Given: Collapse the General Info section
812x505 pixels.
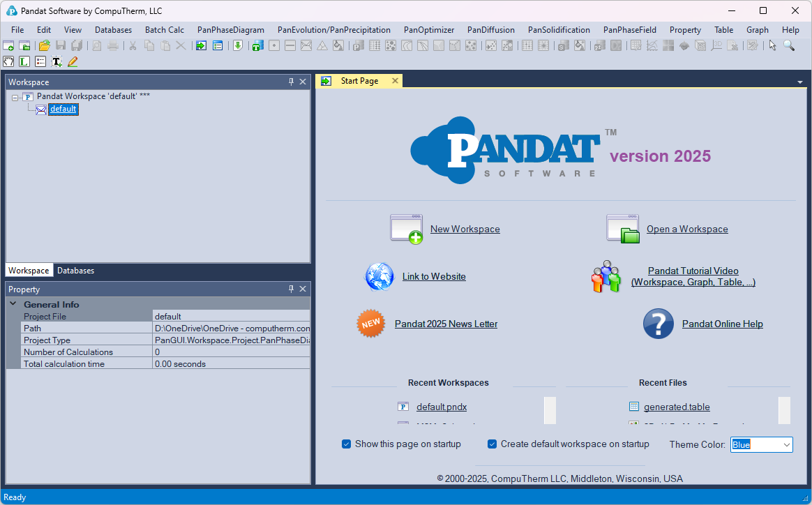Looking at the screenshot, I should [x=13, y=304].
